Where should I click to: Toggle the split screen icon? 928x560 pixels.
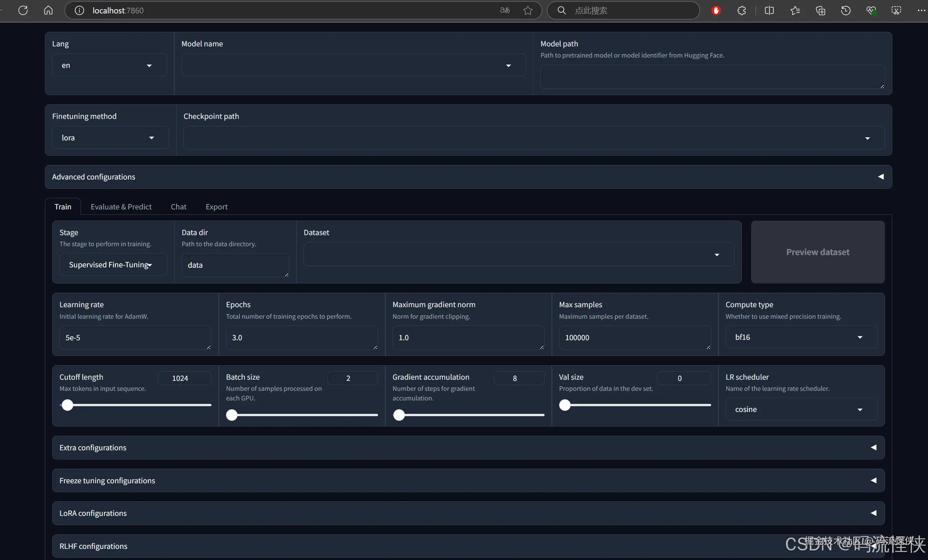coord(769,10)
